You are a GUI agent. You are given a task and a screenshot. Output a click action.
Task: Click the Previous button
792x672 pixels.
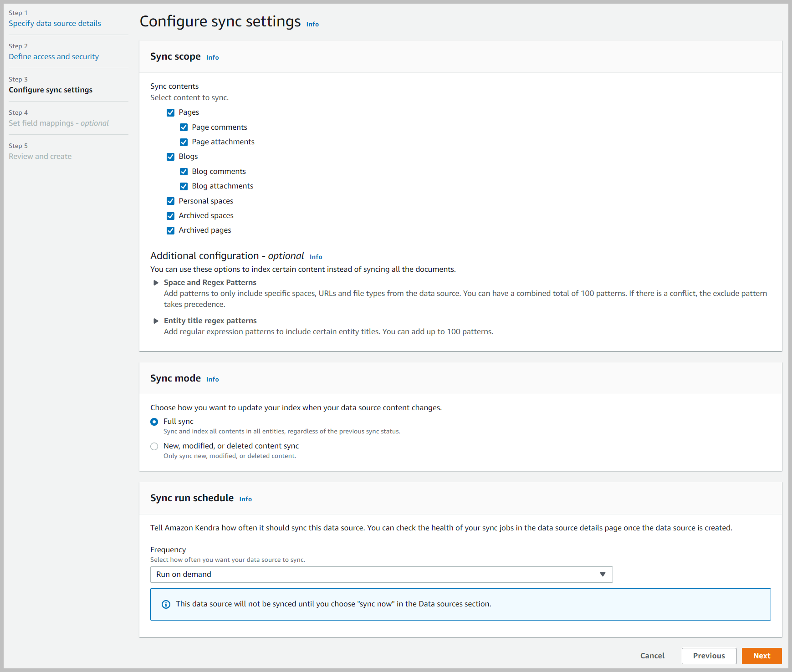709,656
